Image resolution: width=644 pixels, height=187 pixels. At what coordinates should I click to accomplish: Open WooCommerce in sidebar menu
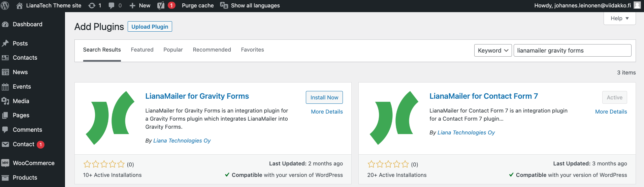34,163
